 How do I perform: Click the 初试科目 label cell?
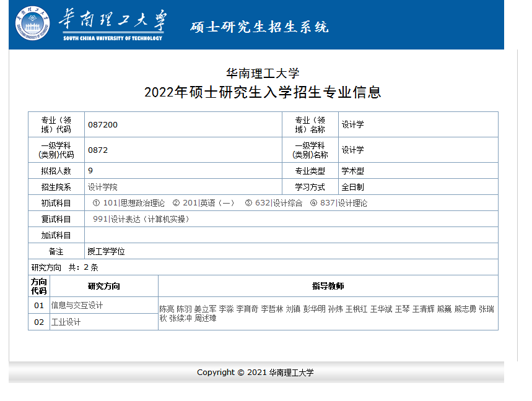(x=56, y=203)
